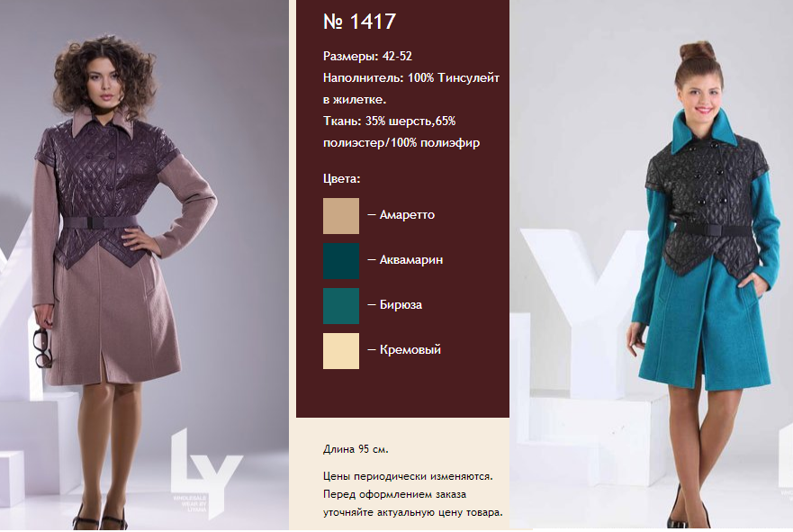Click the Цвета: heading

[x=342, y=178]
